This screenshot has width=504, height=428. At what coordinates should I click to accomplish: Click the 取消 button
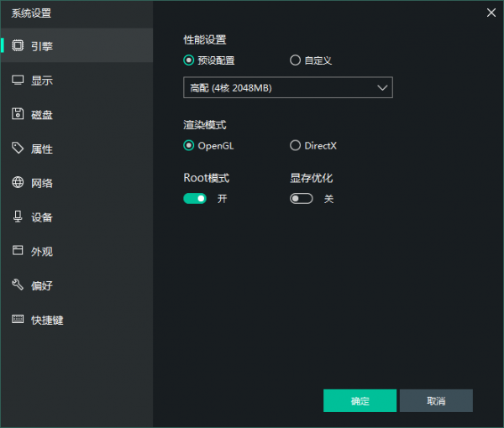tap(436, 400)
